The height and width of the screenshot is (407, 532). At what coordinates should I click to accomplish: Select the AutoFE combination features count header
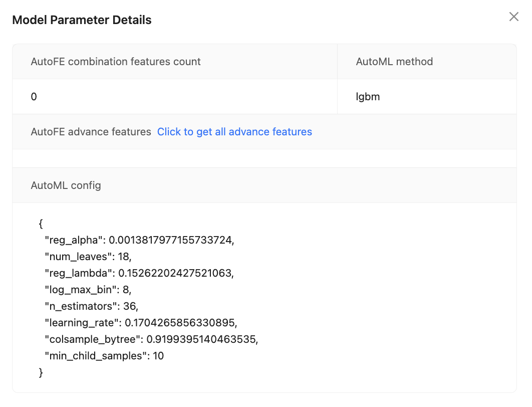[116, 62]
